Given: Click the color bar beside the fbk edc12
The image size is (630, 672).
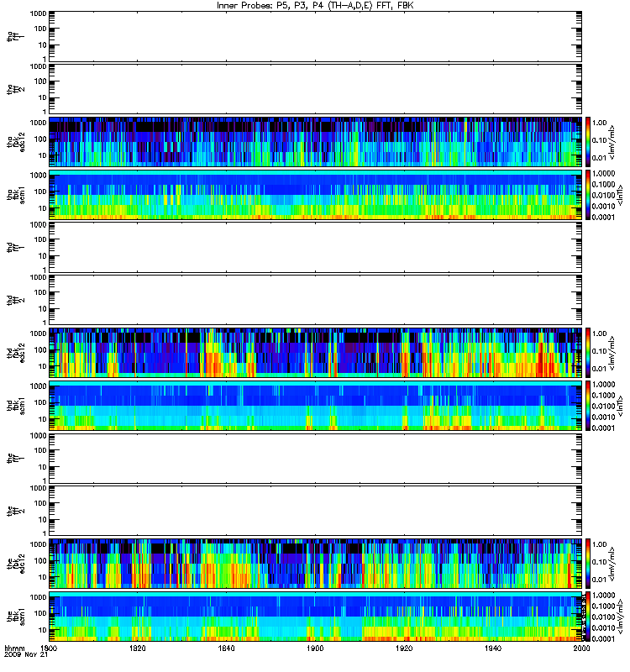Looking at the screenshot, I should tap(588, 564).
